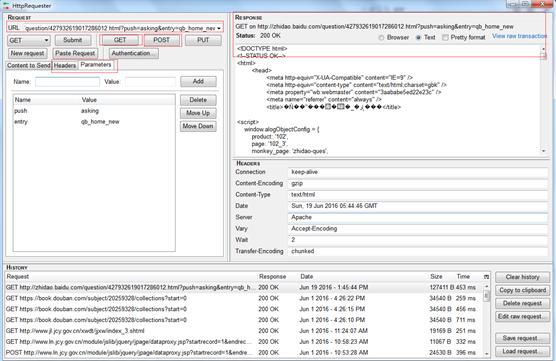
Task: Click the Wait header value '2'
Action: (x=418, y=240)
